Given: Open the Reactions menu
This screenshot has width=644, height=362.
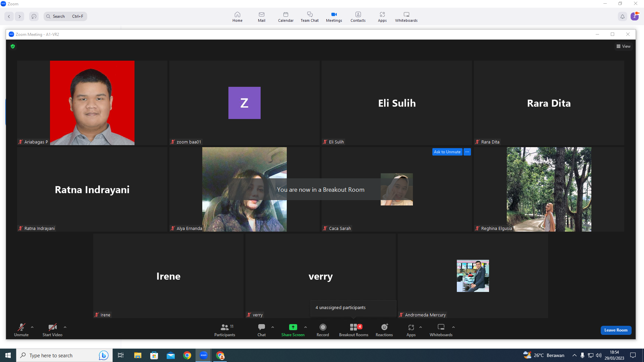Looking at the screenshot, I should 384,330.
